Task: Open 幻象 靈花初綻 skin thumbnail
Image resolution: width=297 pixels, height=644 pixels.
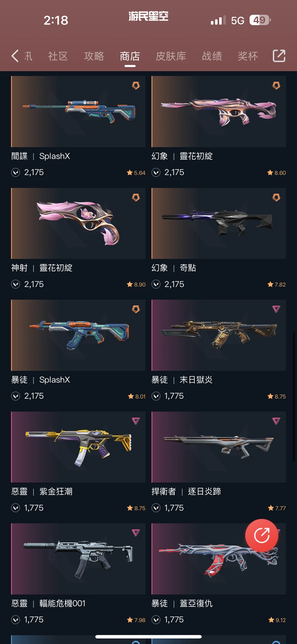Action: click(x=219, y=112)
